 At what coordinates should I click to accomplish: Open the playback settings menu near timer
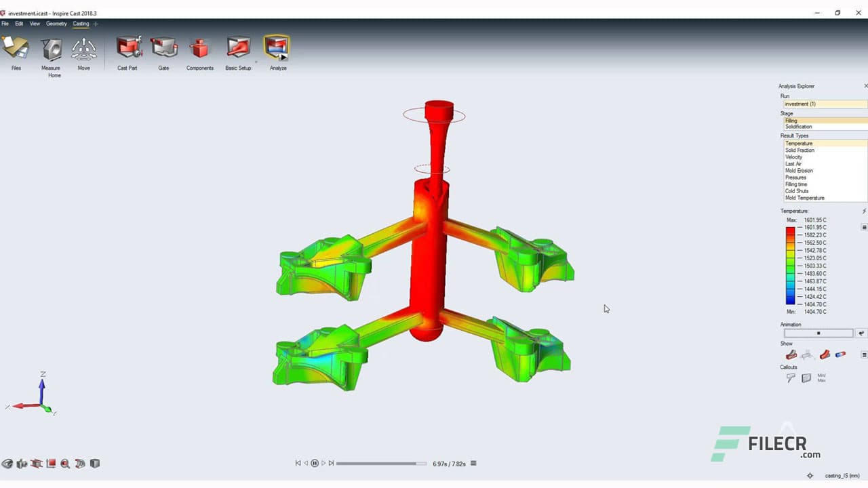(x=473, y=464)
